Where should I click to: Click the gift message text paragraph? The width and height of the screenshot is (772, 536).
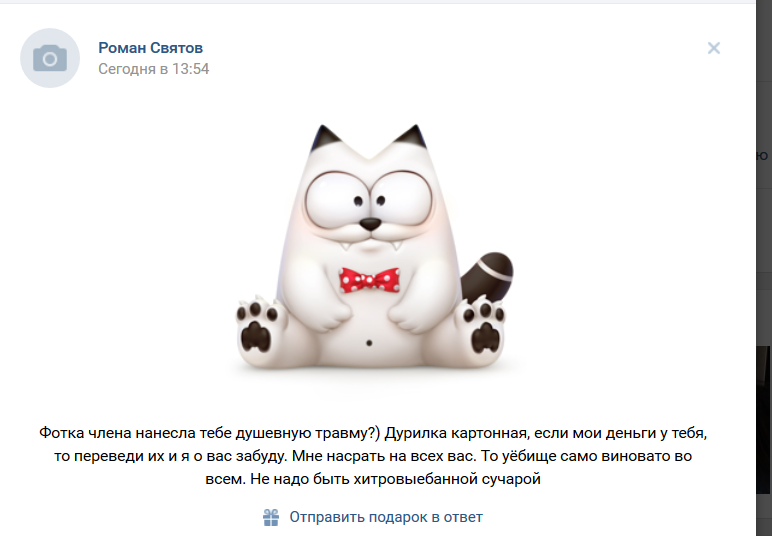373,456
